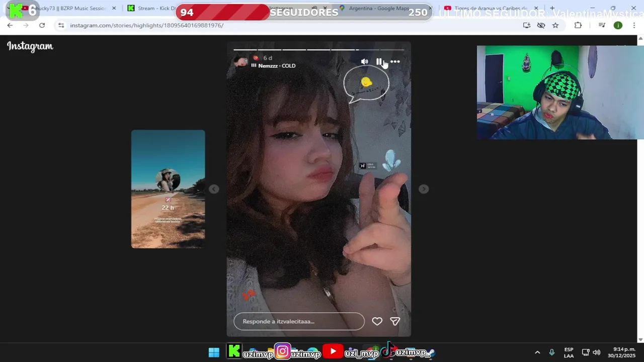644x362 pixels.
Task: Open the Chrome three-dot menu
Action: click(634, 25)
